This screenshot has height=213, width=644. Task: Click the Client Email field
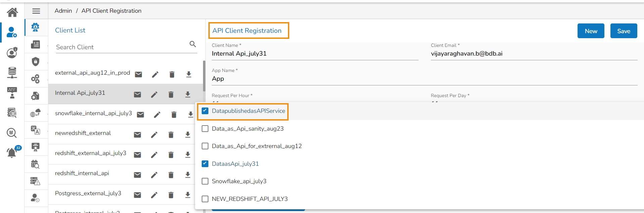click(x=534, y=54)
